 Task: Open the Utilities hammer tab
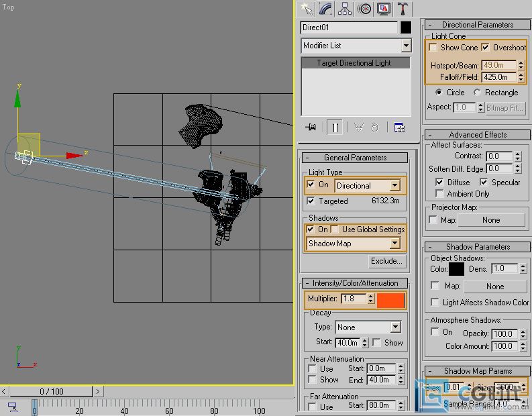tap(403, 9)
